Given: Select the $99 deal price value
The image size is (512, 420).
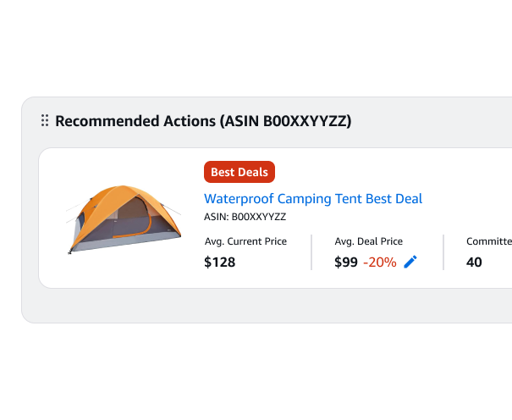Looking at the screenshot, I should (x=346, y=262).
